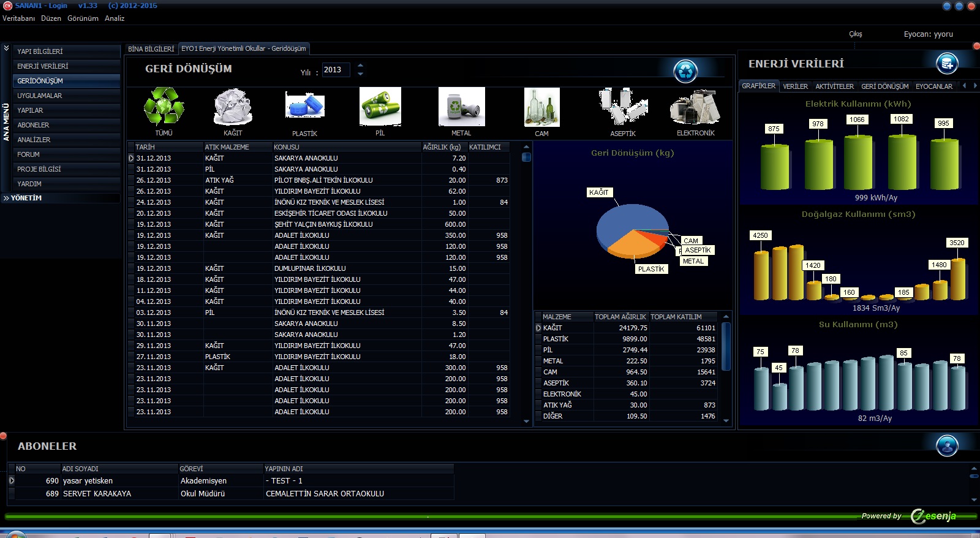Choose the CAM glass bottles icon
This screenshot has height=538, width=980.
541,107
